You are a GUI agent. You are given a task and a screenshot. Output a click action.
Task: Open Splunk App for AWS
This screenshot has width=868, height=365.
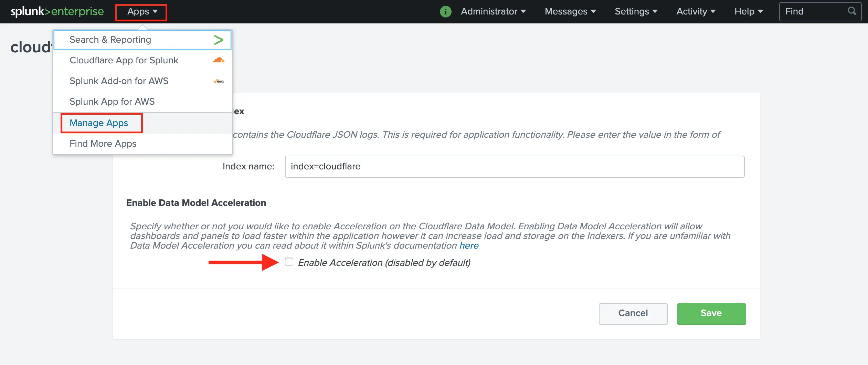pos(112,101)
